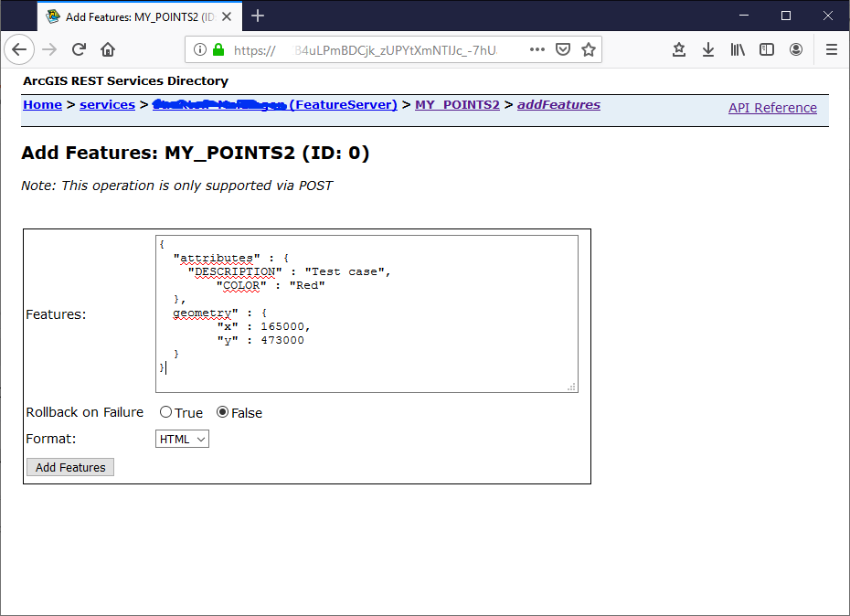Click the Add Features submit button
The height and width of the screenshot is (616, 850).
tap(70, 467)
